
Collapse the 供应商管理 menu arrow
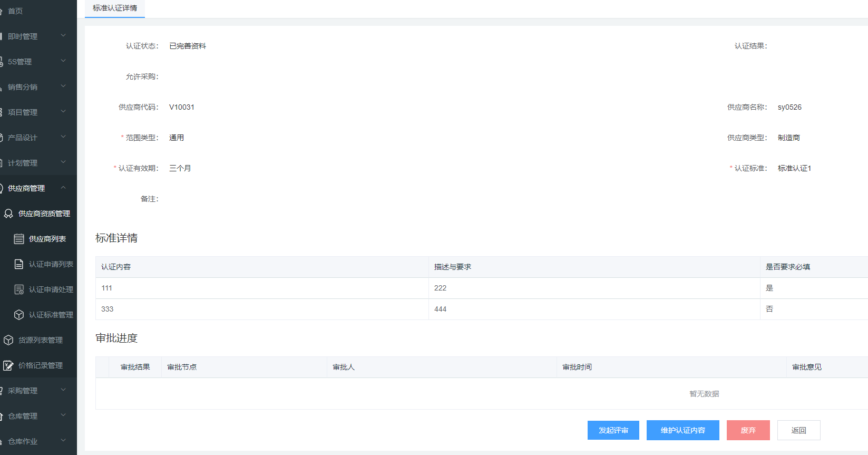[63, 188]
